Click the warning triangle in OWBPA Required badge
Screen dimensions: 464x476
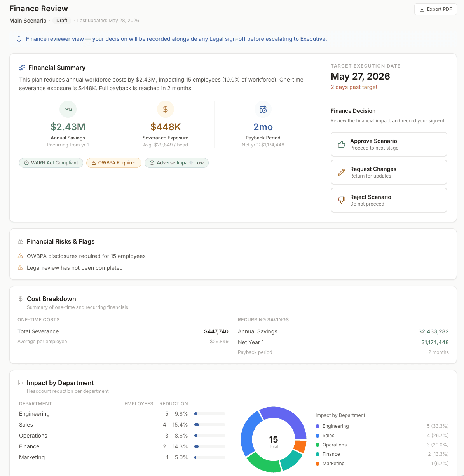tap(94, 163)
